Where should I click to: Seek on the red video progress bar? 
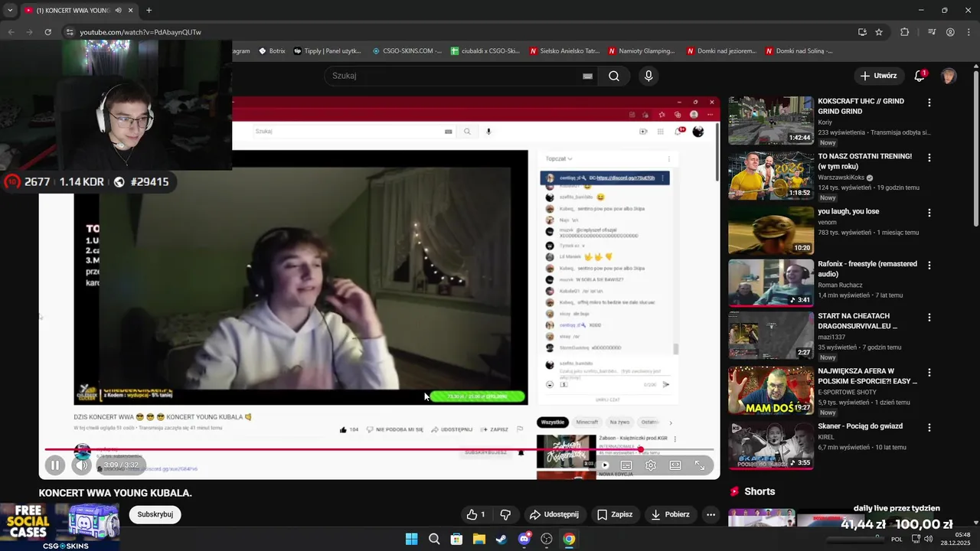click(x=379, y=450)
